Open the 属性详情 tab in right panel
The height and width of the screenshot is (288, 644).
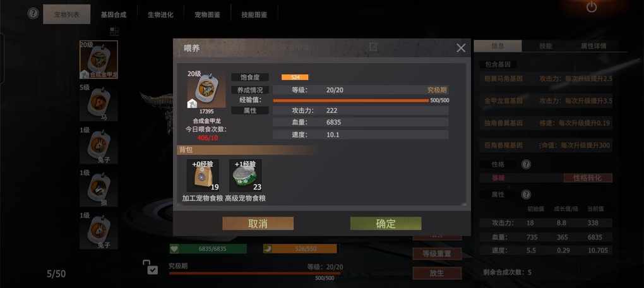pyautogui.click(x=593, y=46)
